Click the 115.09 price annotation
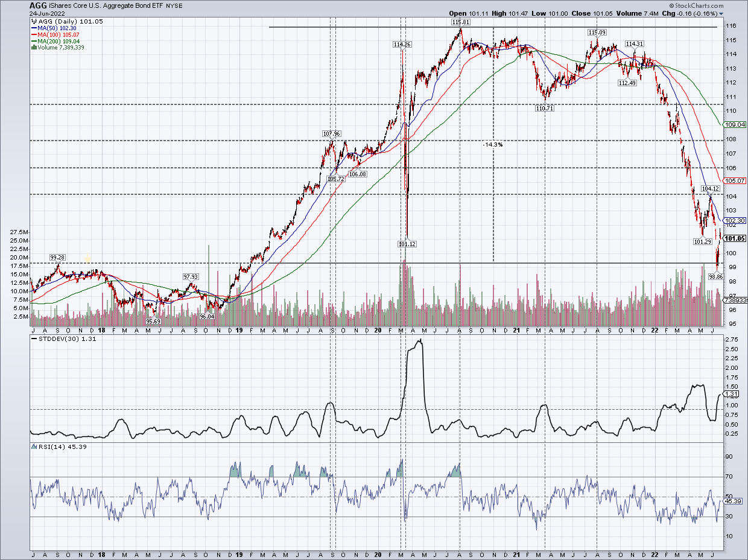The width and height of the screenshot is (748, 560). pyautogui.click(x=597, y=32)
